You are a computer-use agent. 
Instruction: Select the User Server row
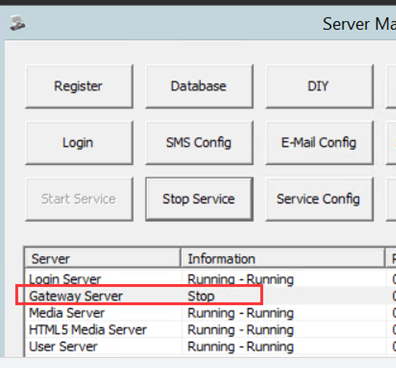[x=210, y=347]
